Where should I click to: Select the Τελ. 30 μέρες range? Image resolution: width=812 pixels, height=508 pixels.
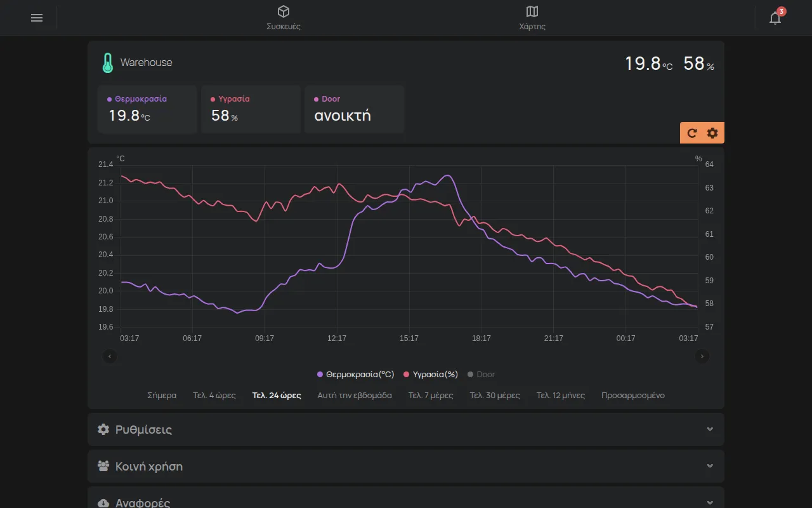pos(495,395)
